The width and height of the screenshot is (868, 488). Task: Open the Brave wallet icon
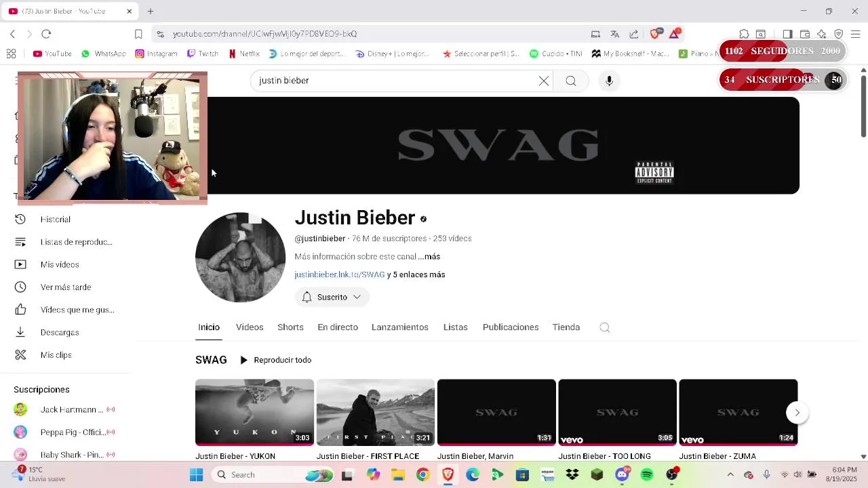tap(805, 34)
